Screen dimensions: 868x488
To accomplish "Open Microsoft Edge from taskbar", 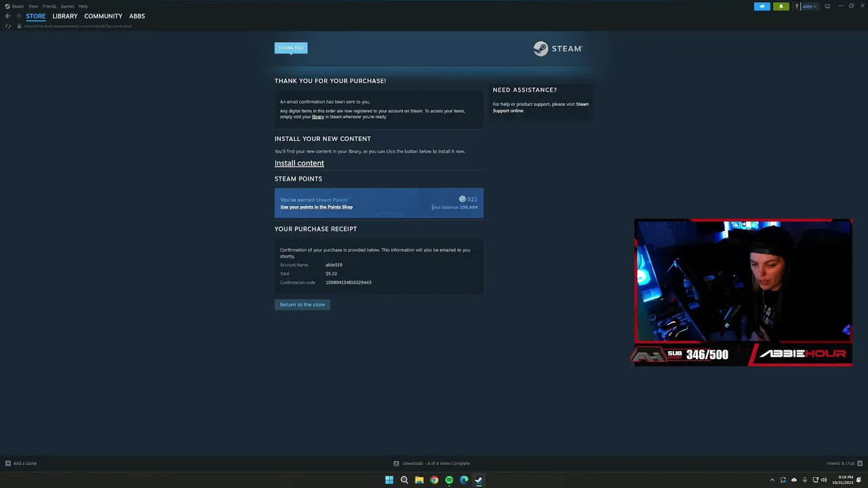I will click(x=464, y=480).
